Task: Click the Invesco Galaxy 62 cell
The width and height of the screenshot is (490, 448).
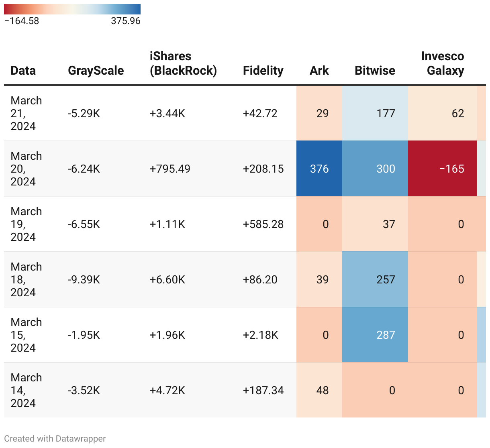Action: click(443, 113)
